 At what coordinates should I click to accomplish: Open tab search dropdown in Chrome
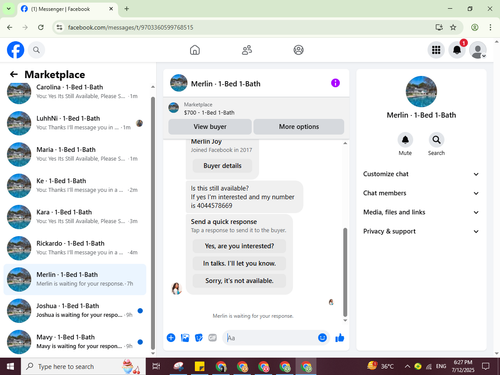[9, 9]
